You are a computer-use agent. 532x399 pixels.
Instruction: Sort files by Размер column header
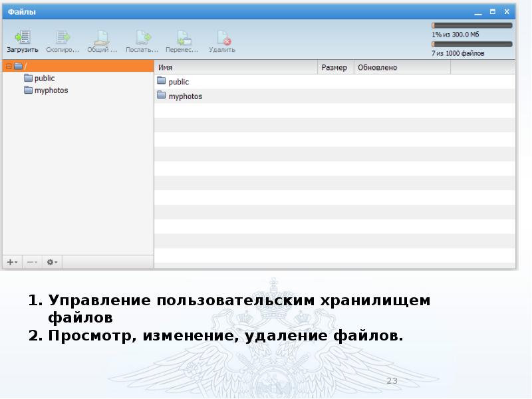334,67
